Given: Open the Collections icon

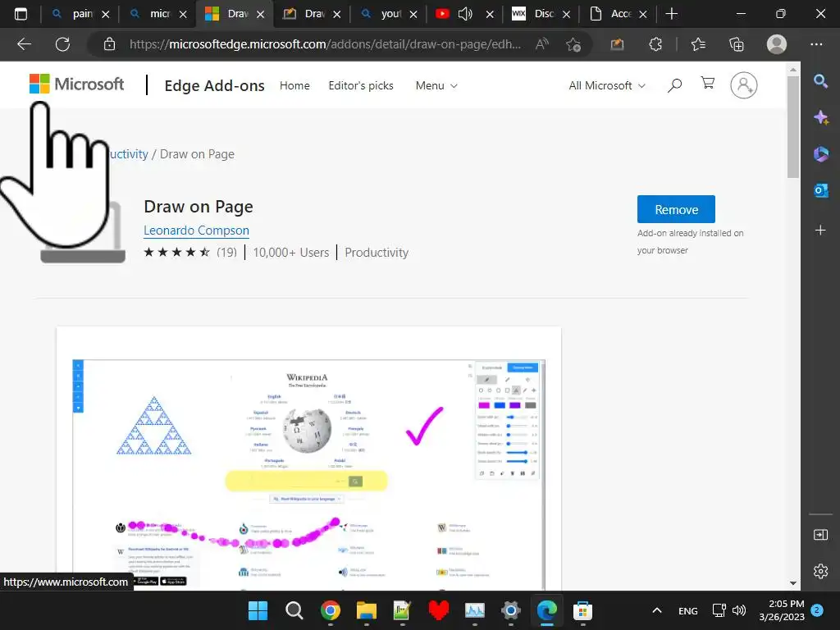Looking at the screenshot, I should tap(737, 44).
